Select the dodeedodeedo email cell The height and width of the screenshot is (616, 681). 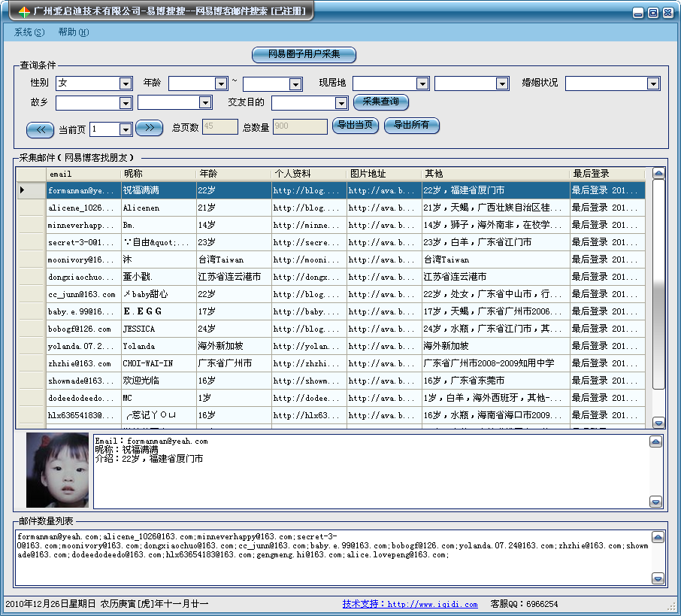[83, 398]
